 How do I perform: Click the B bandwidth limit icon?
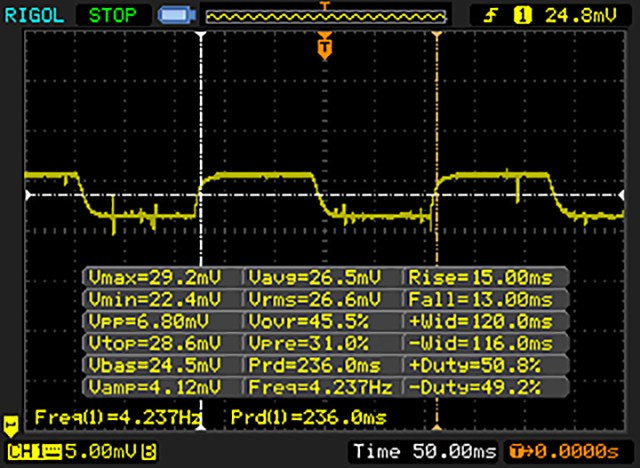pos(149,452)
